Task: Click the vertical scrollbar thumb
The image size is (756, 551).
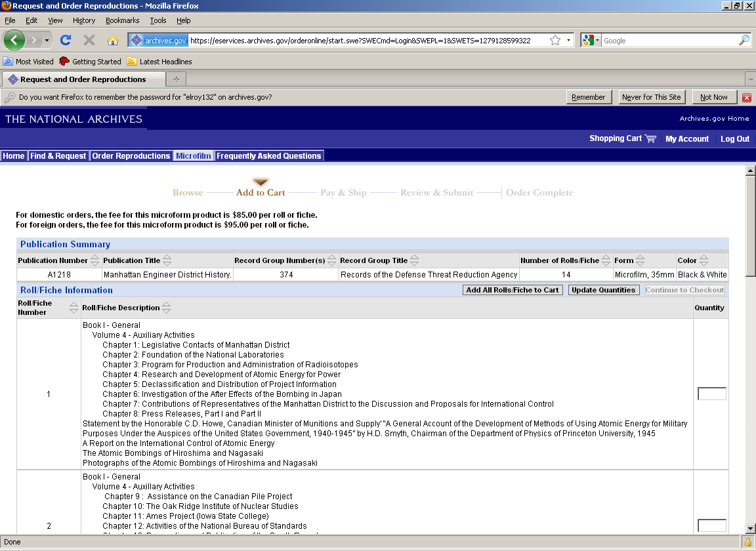Action: click(x=751, y=226)
